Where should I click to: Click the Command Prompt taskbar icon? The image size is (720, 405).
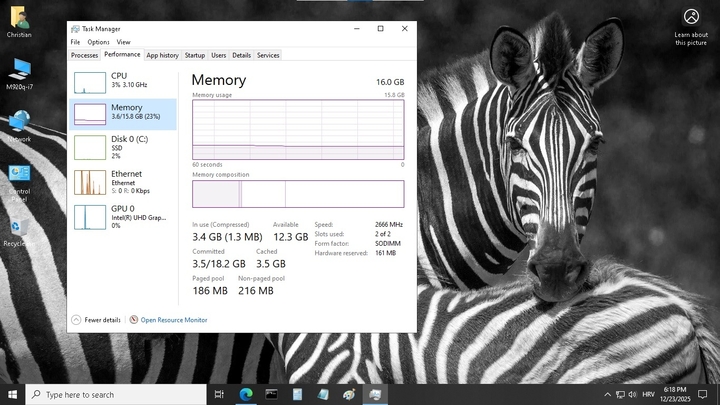point(272,394)
